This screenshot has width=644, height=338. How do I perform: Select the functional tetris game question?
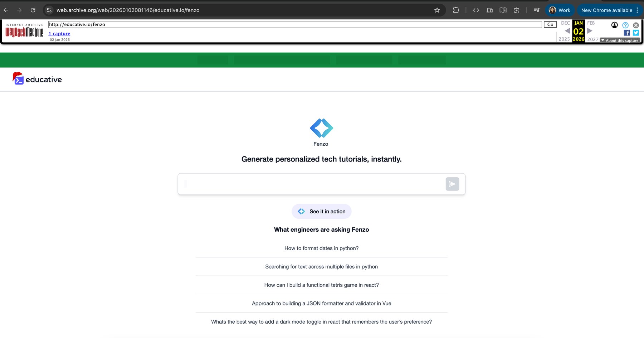click(321, 285)
